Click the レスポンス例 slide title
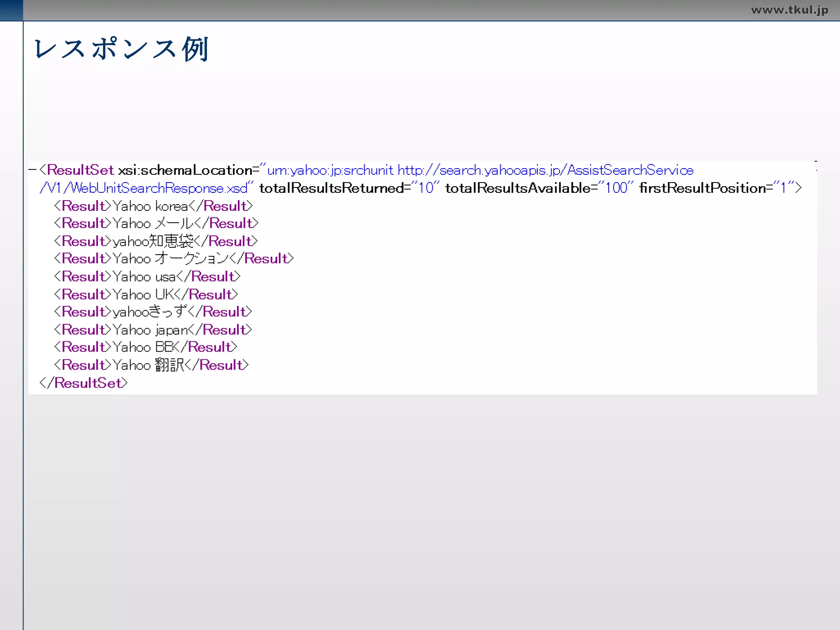The image size is (840, 630). tap(121, 49)
